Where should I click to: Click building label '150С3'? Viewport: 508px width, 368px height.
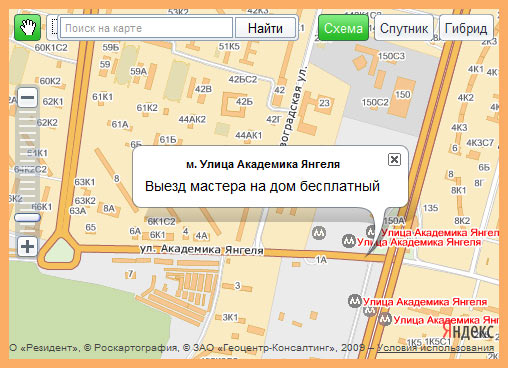391,56
